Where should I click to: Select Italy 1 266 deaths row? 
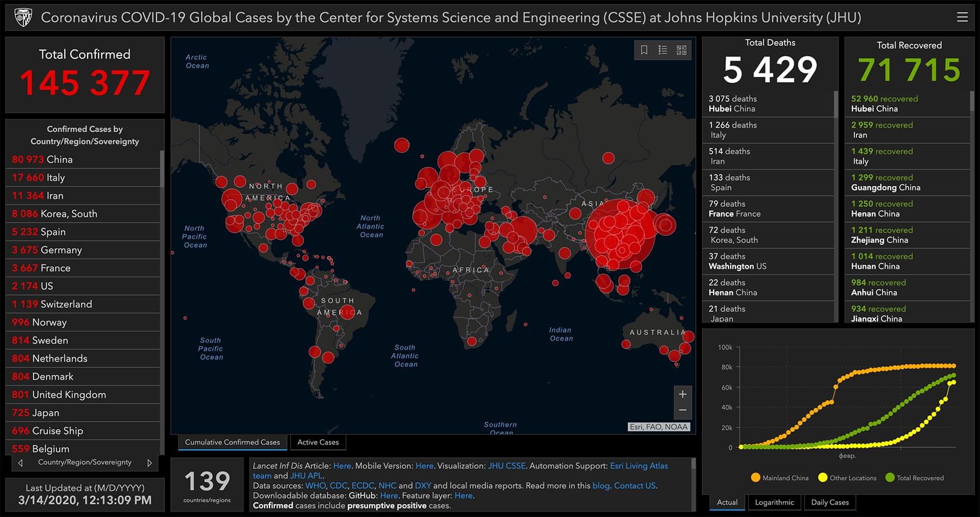click(x=768, y=130)
